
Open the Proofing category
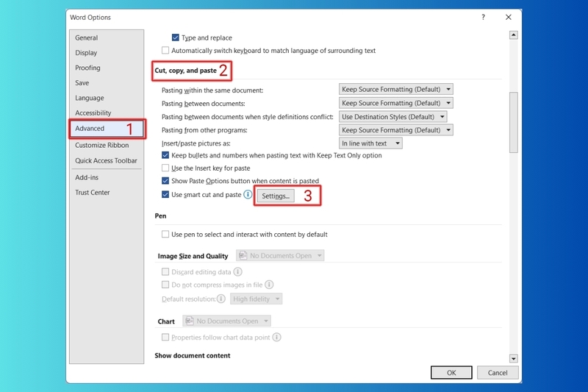pyautogui.click(x=107, y=68)
